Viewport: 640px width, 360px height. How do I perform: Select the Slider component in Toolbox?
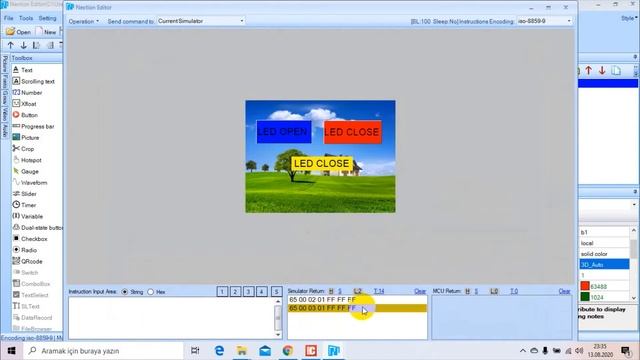pos(24,194)
